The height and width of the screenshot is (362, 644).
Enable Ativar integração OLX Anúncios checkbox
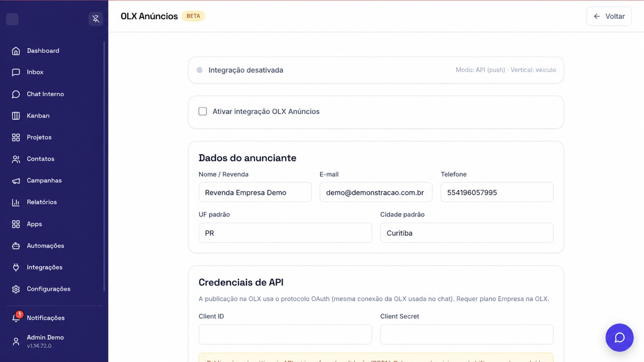click(x=203, y=112)
